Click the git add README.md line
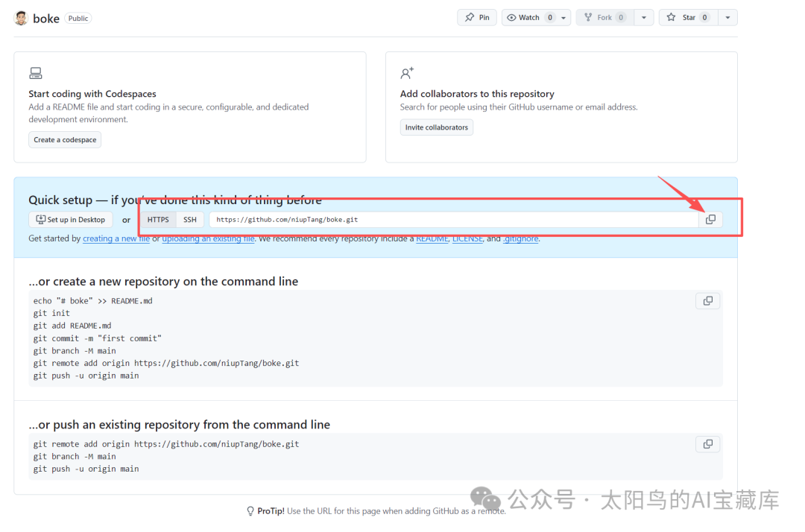The image size is (805, 532). [x=72, y=326]
